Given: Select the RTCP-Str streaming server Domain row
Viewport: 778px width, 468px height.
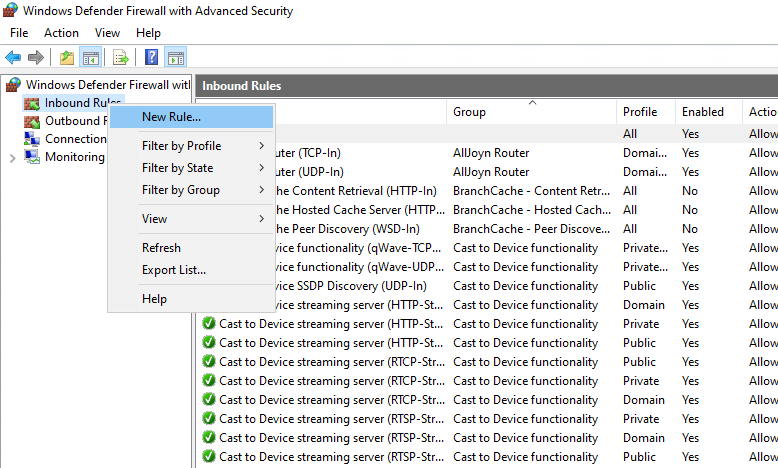Looking at the screenshot, I should pyautogui.click(x=486, y=400).
